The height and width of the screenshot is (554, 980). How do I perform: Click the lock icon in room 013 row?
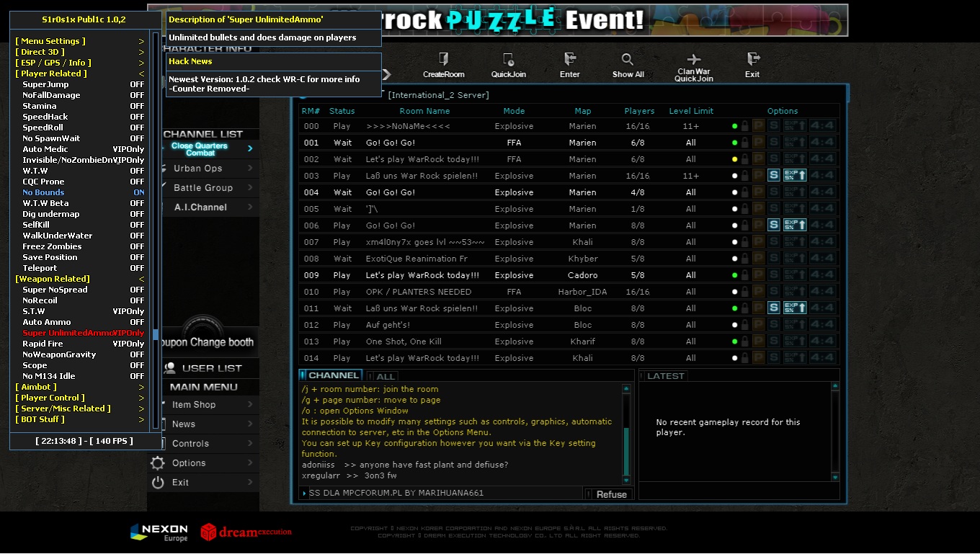(x=745, y=341)
